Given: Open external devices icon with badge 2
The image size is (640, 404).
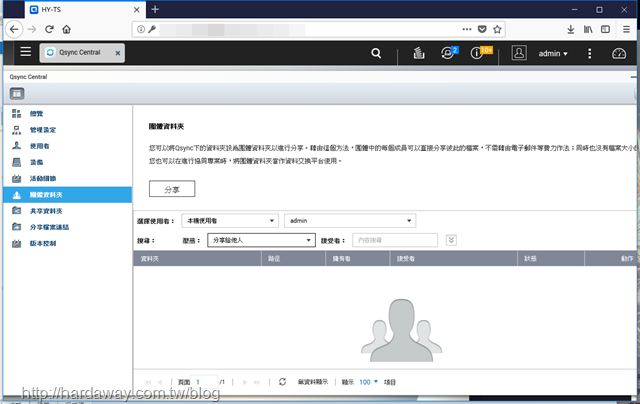Looking at the screenshot, I should click(x=449, y=53).
